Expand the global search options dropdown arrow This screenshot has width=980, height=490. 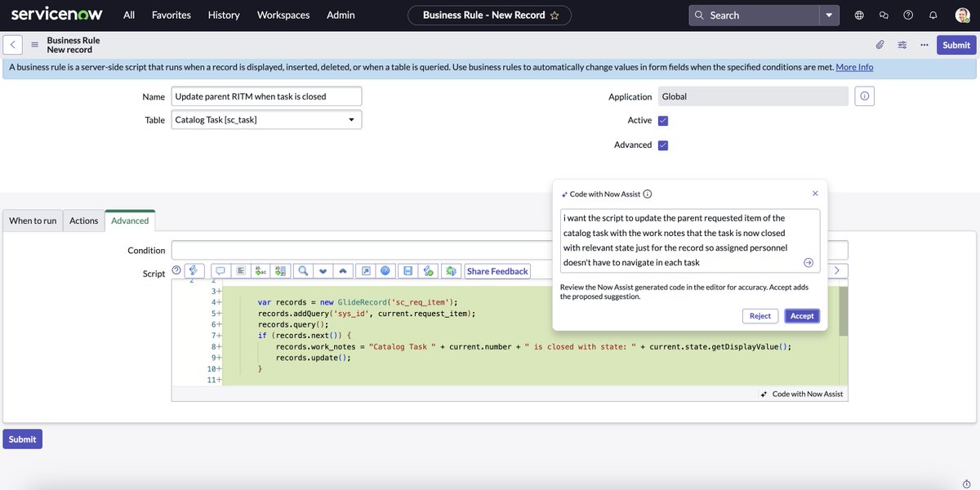pyautogui.click(x=830, y=15)
